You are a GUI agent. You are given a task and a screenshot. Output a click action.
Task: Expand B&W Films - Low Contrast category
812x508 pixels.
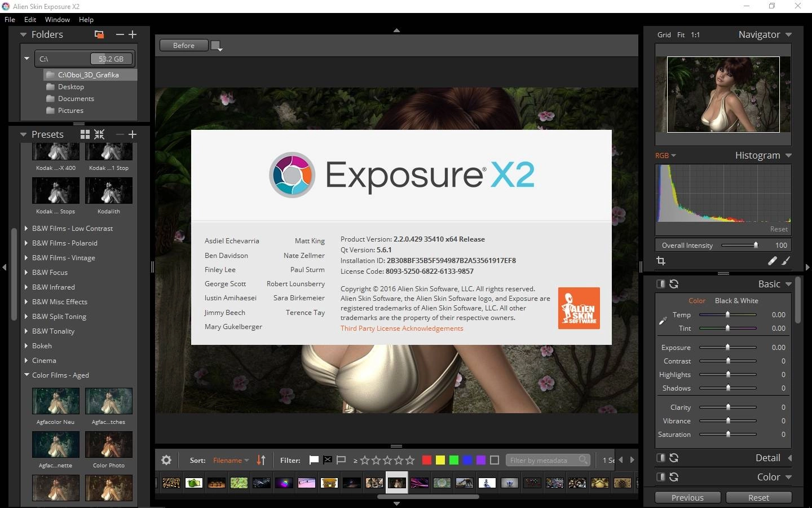27,229
